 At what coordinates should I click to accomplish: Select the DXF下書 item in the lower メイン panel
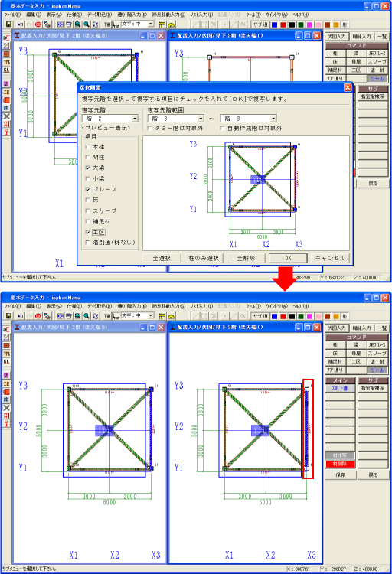(340, 388)
